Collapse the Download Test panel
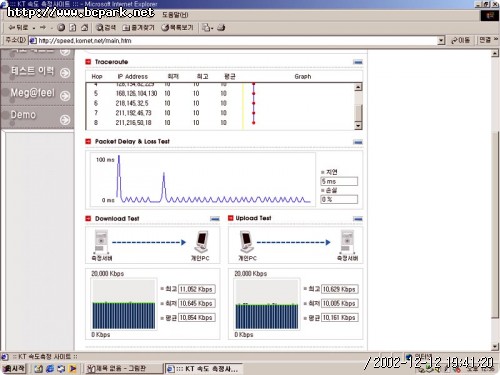 (215, 219)
